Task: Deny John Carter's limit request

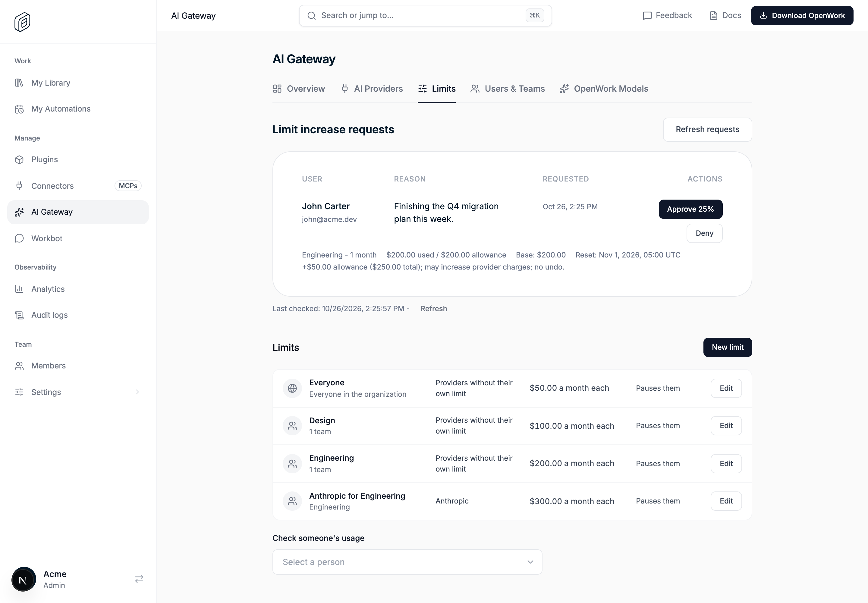Action: pyautogui.click(x=704, y=233)
